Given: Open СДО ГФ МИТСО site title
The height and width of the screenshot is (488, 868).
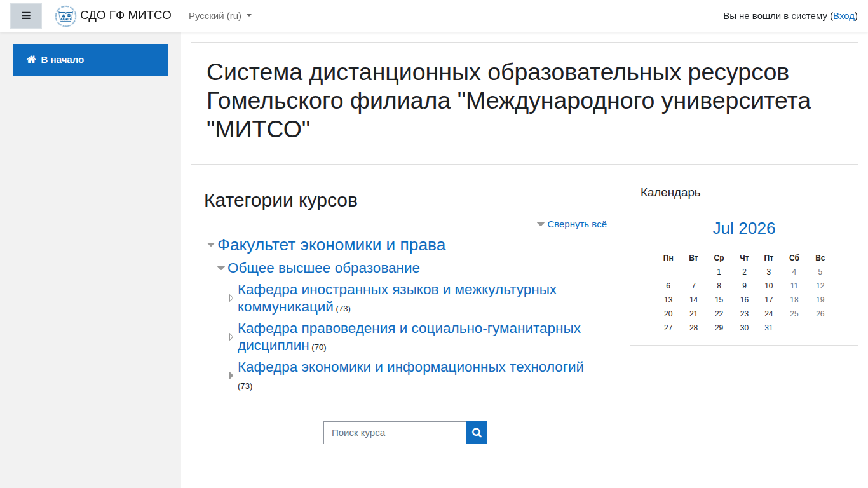Looking at the screenshot, I should (x=126, y=15).
